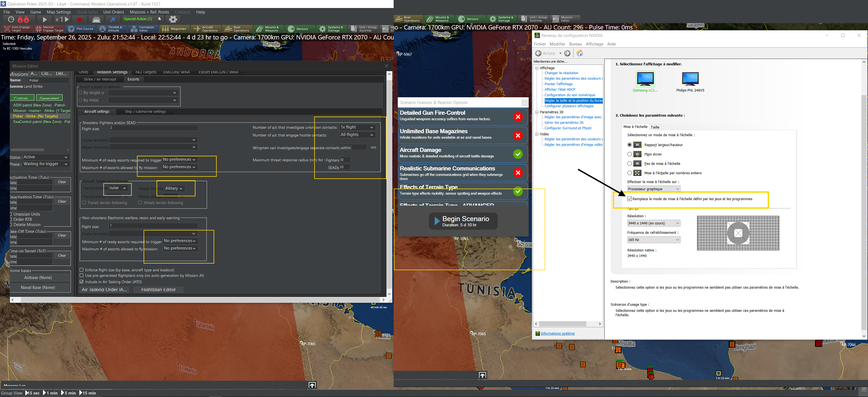Check Enforce flight size option

tap(82, 270)
